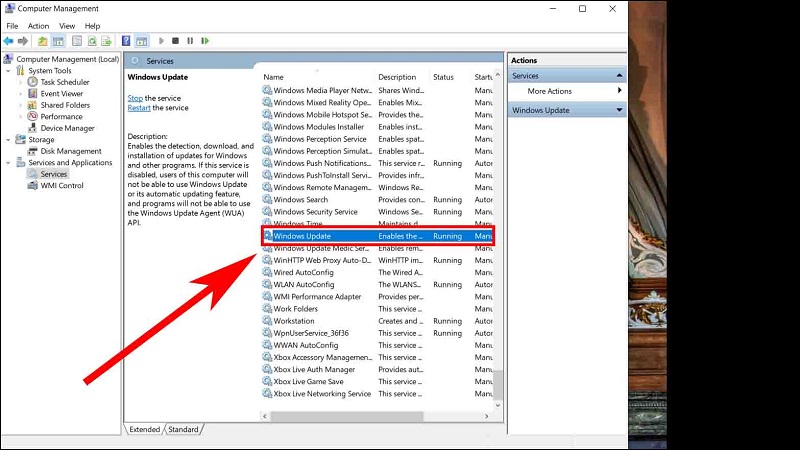This screenshot has width=800, height=450.
Task: Click the Back arrow in the toolbar
Action: point(9,41)
